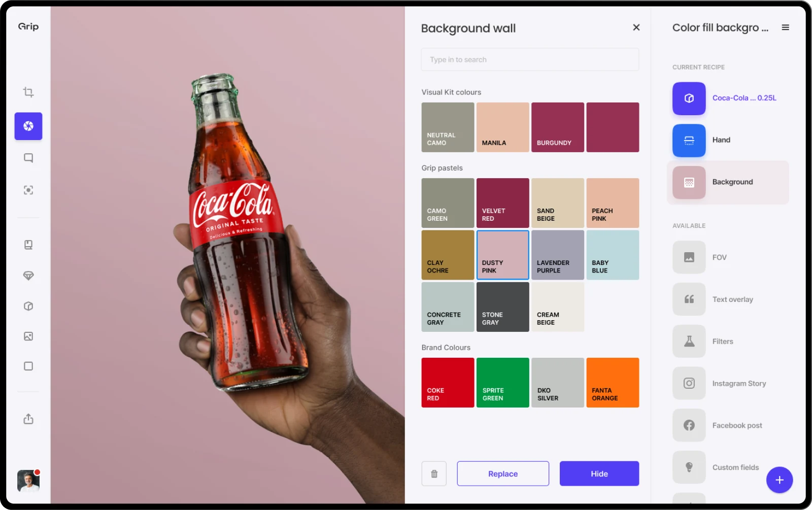Select the Baby Blue pastel swatch
The width and height of the screenshot is (812, 510).
pos(613,255)
